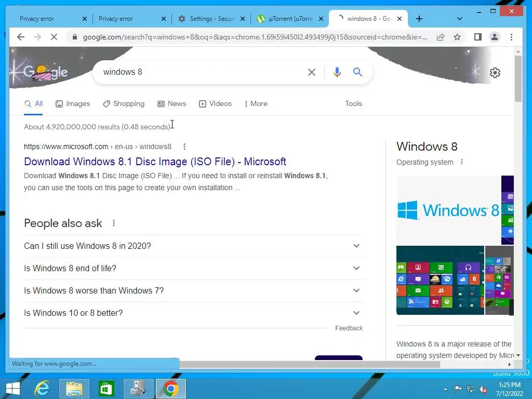Open Windows Store from taskbar
This screenshot has width=532, height=399.
tap(106, 389)
